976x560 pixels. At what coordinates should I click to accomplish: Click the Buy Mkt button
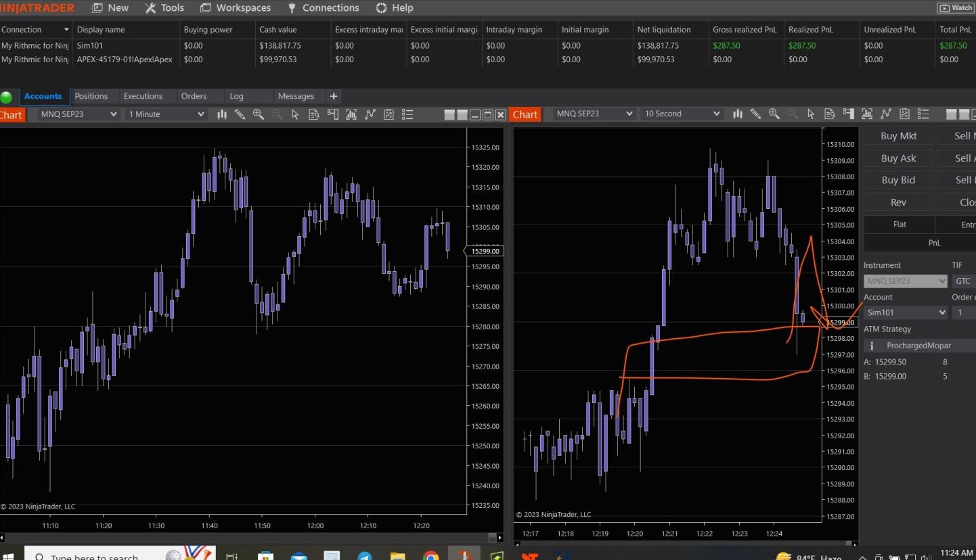tap(898, 136)
